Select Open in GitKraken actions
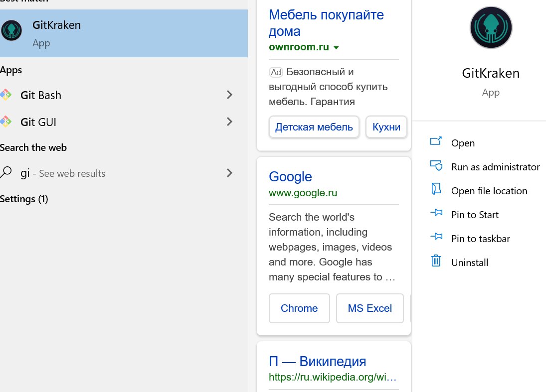 (463, 143)
